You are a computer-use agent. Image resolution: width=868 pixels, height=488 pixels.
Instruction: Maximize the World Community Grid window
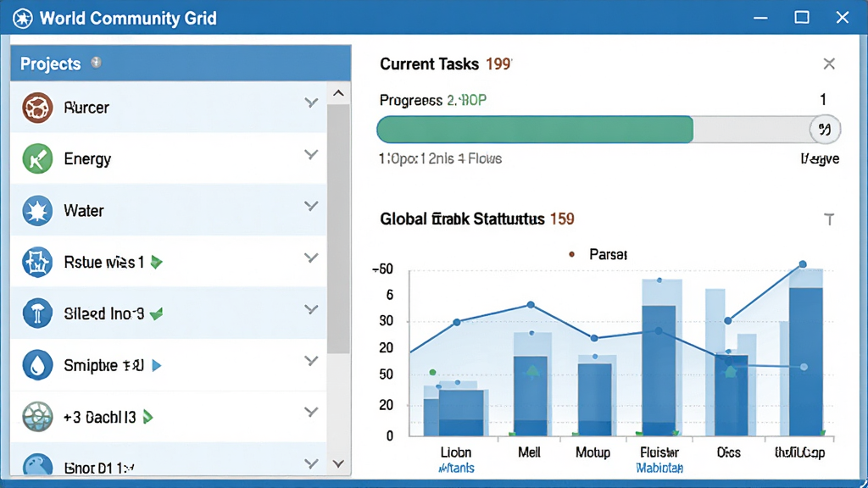[802, 18]
